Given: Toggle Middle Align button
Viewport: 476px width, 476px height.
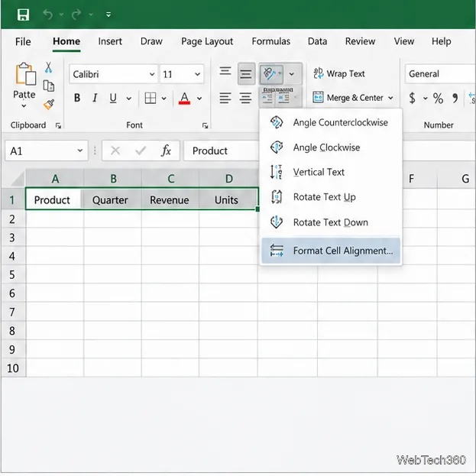Looking at the screenshot, I should coord(246,73).
